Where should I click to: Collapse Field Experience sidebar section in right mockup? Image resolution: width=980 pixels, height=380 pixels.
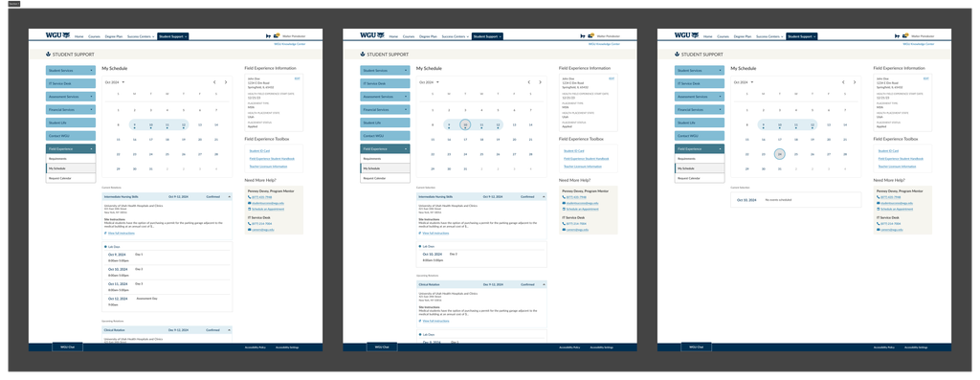click(x=700, y=148)
